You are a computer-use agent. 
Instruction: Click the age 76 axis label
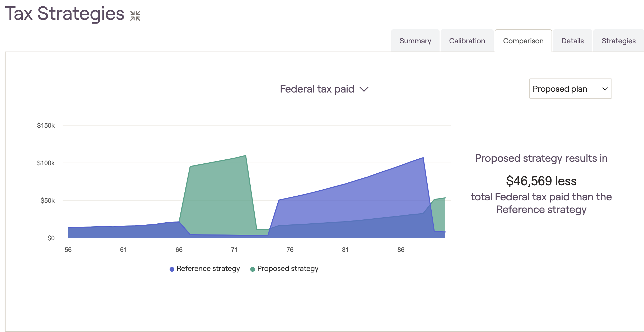pos(290,250)
